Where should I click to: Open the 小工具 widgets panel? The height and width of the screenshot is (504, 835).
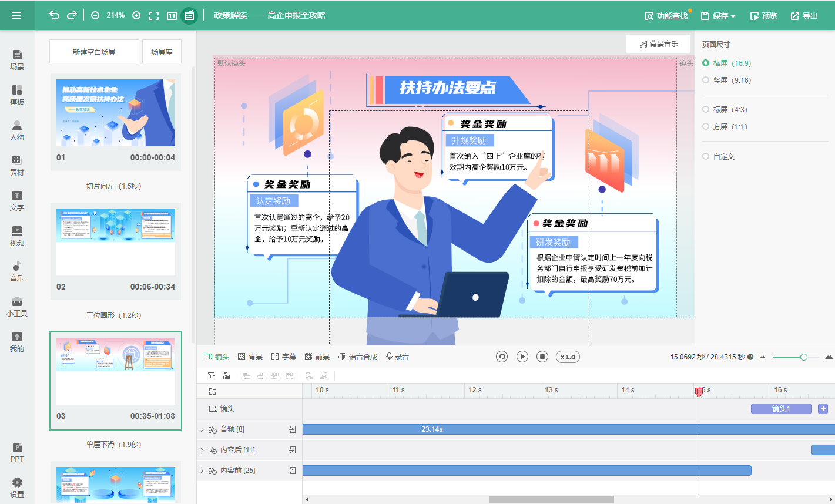pyautogui.click(x=17, y=307)
